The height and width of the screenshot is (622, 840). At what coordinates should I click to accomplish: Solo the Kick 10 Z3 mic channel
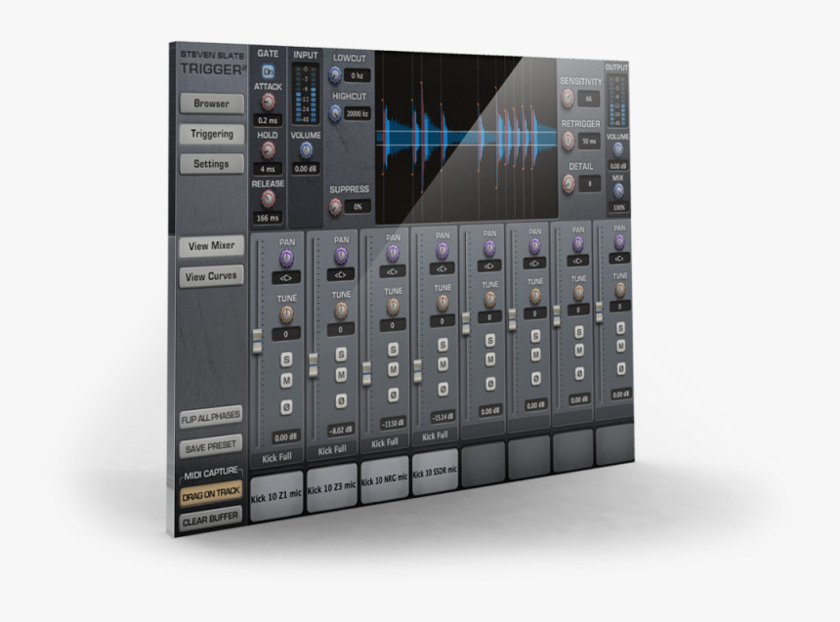pos(341,353)
